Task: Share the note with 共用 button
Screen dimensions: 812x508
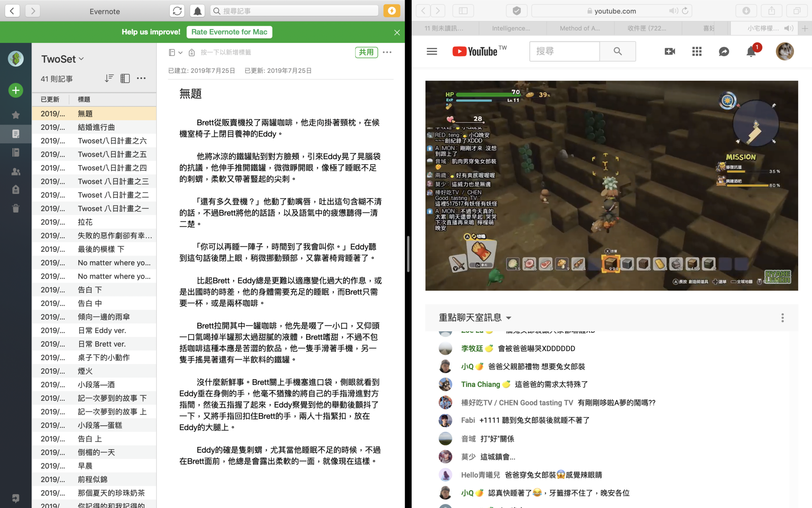Action: tap(366, 52)
